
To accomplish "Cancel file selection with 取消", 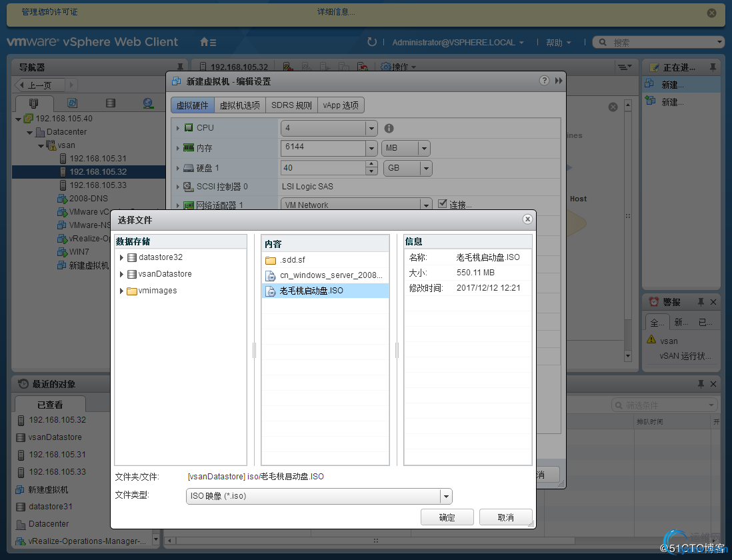I will click(505, 517).
